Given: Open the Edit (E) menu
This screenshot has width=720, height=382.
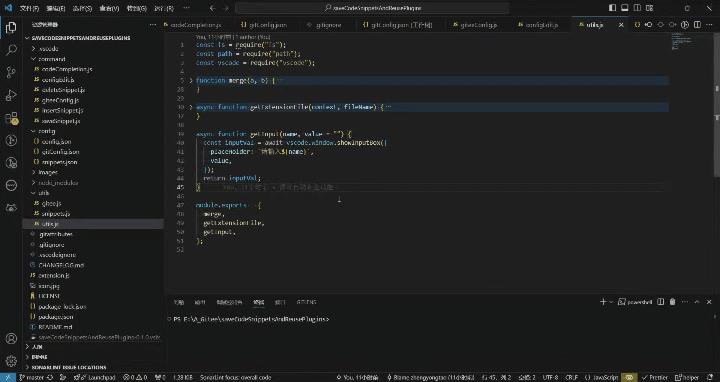Looking at the screenshot, I should click(56, 8).
